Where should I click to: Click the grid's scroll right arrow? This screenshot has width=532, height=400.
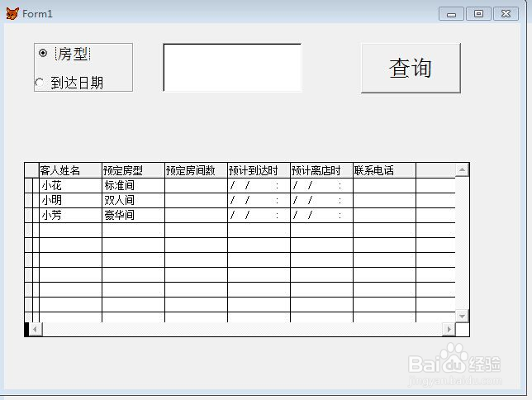point(449,329)
